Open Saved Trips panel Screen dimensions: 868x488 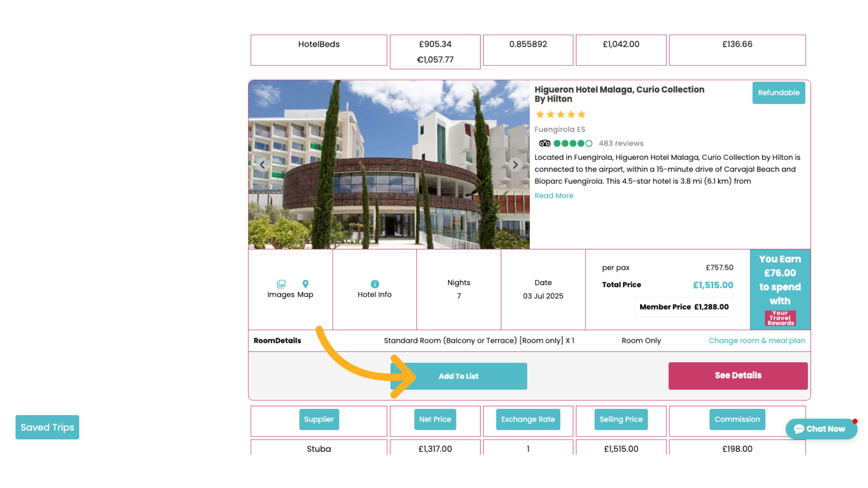point(47,427)
